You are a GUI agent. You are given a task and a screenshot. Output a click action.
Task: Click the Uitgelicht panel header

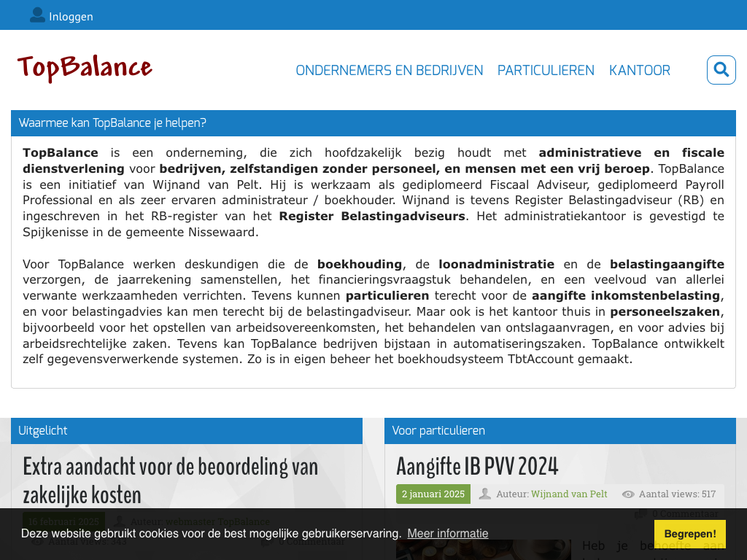[x=187, y=431]
